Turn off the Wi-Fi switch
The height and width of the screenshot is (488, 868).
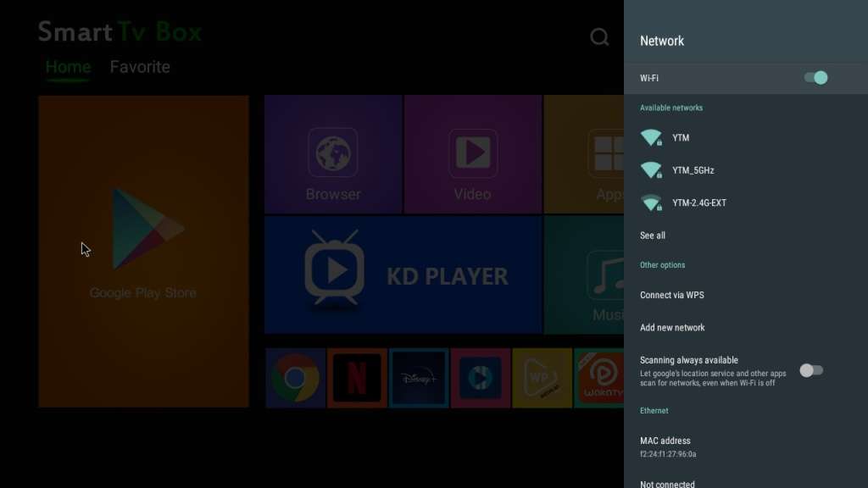(x=815, y=78)
